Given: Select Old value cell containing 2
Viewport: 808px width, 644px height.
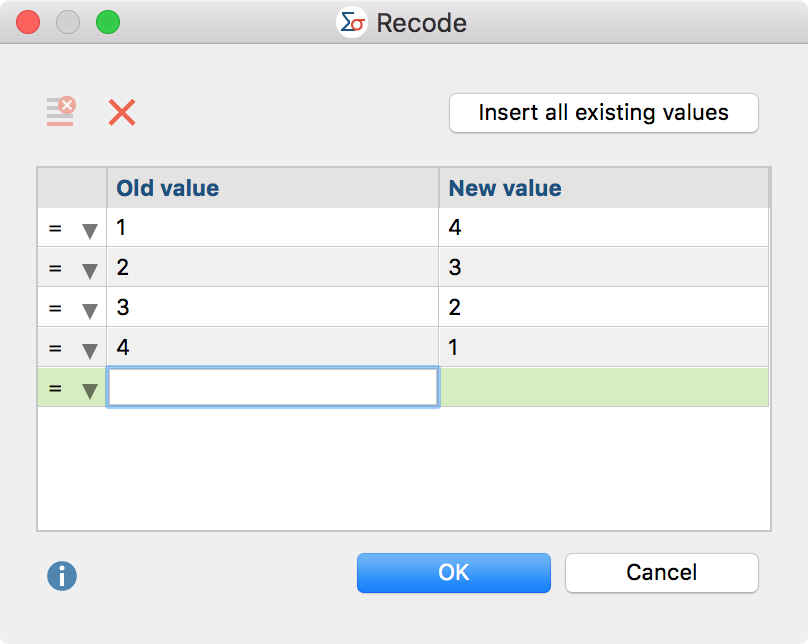Looking at the screenshot, I should click(x=272, y=268).
